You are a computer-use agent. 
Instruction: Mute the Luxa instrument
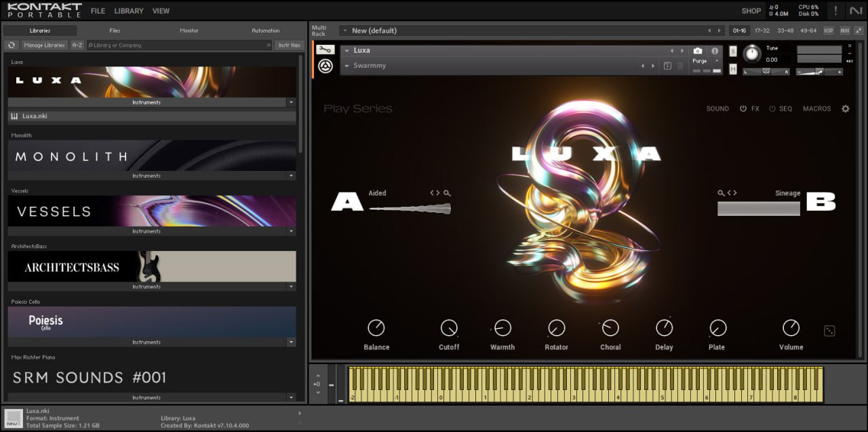[x=733, y=68]
